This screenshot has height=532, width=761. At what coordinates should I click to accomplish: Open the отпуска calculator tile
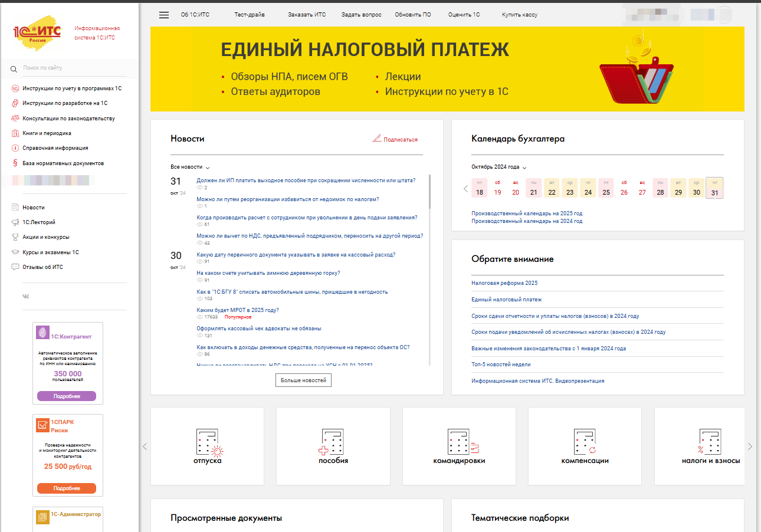tap(207, 445)
